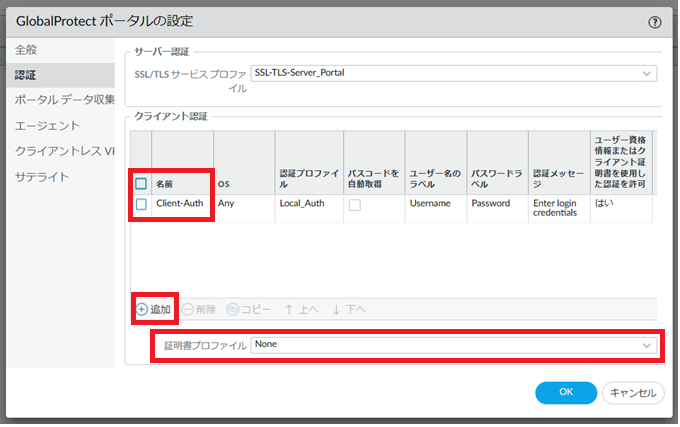Open the help question mark icon
Image resolution: width=680 pixels, height=427 pixels.
(x=654, y=22)
